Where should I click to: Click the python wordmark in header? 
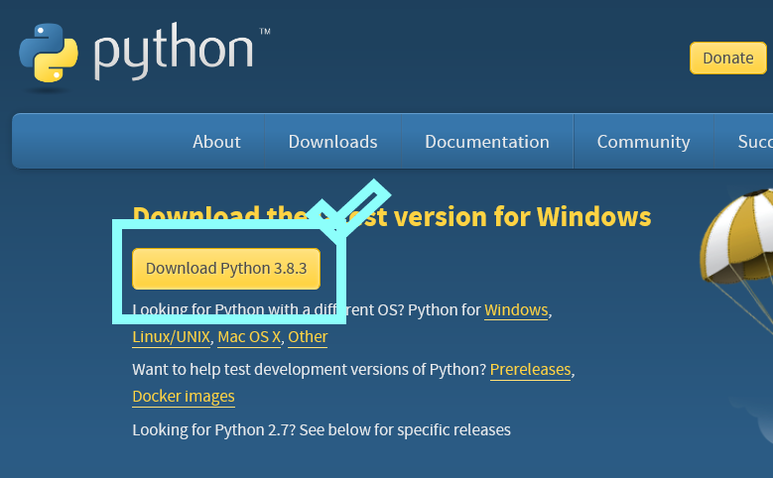point(174,51)
